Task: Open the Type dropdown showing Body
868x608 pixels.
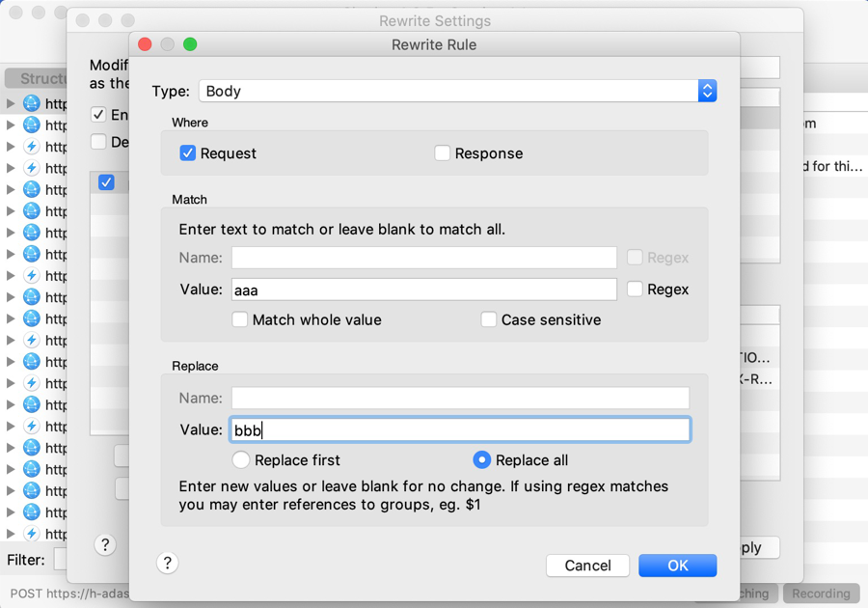Action: point(457,91)
